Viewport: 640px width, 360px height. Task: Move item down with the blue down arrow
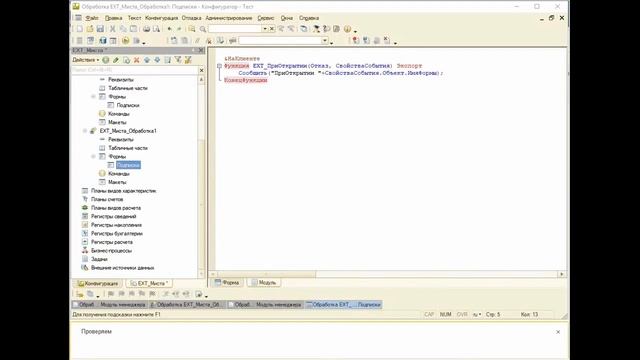(157, 60)
